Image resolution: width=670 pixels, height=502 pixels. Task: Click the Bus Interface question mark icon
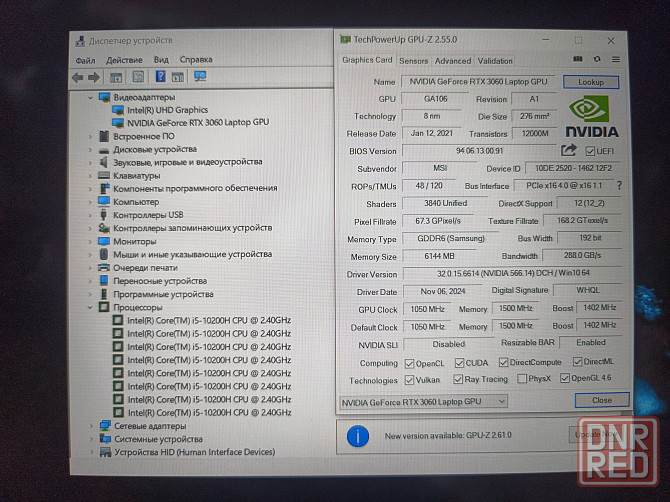point(619,185)
